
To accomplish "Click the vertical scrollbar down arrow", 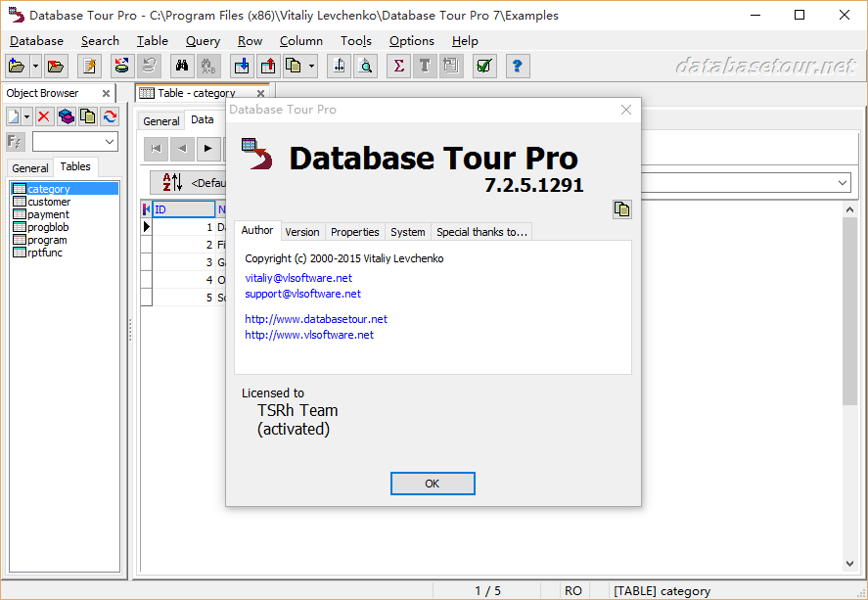I will click(x=849, y=563).
